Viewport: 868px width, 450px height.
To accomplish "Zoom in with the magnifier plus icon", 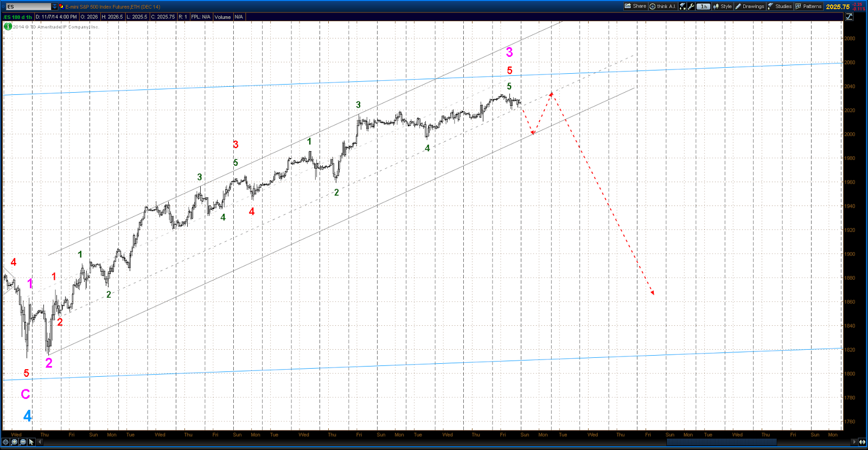I will (14, 442).
